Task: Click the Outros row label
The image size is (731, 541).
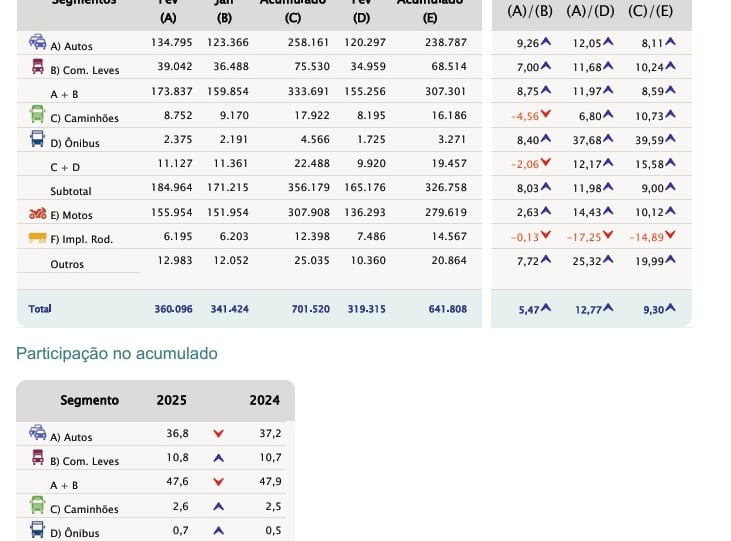Action: pyautogui.click(x=67, y=264)
